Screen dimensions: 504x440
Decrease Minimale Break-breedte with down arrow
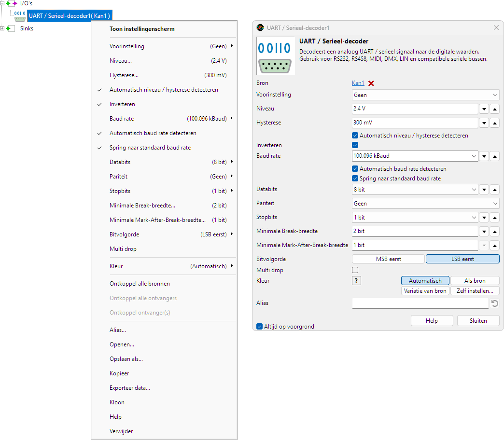point(484,232)
